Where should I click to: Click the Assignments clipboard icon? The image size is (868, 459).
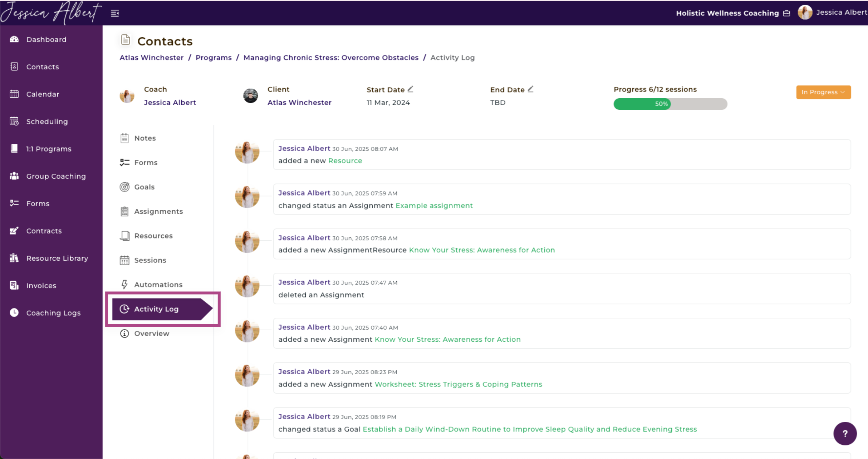tap(124, 211)
